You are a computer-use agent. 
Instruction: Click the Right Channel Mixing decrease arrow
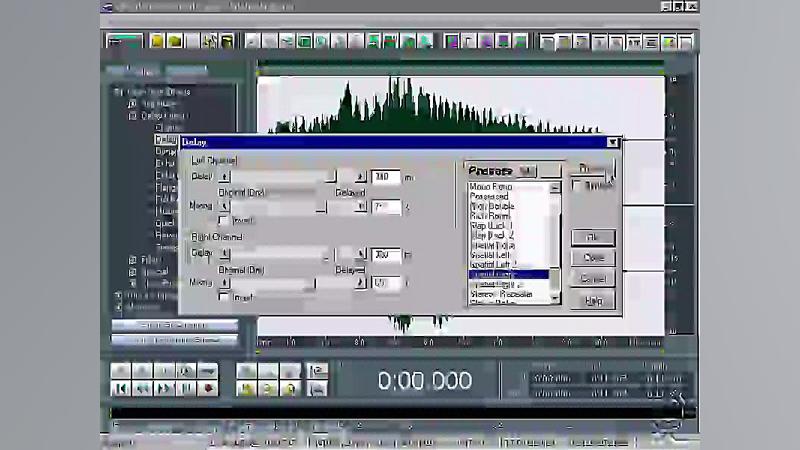224,283
